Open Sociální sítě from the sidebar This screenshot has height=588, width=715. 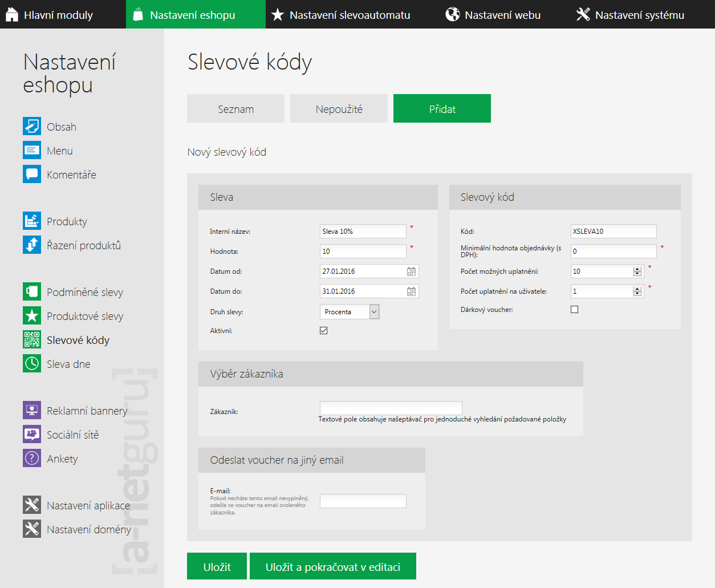tap(73, 435)
